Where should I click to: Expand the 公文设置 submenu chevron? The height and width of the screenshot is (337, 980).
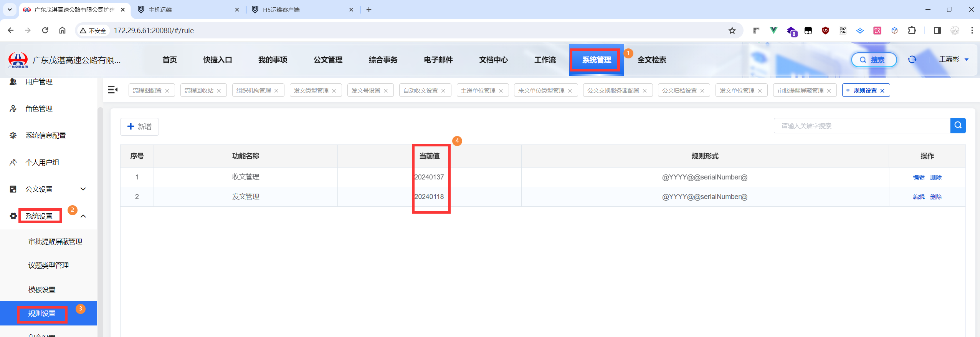coord(83,189)
